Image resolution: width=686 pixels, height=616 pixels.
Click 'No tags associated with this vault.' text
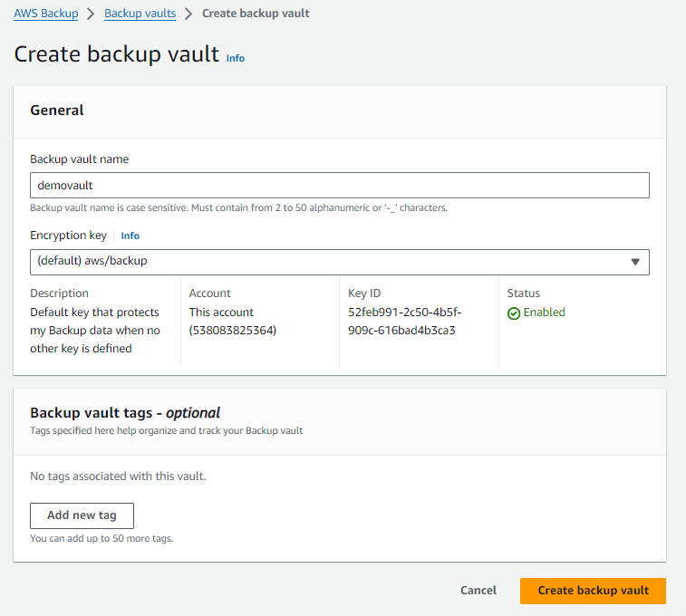118,476
